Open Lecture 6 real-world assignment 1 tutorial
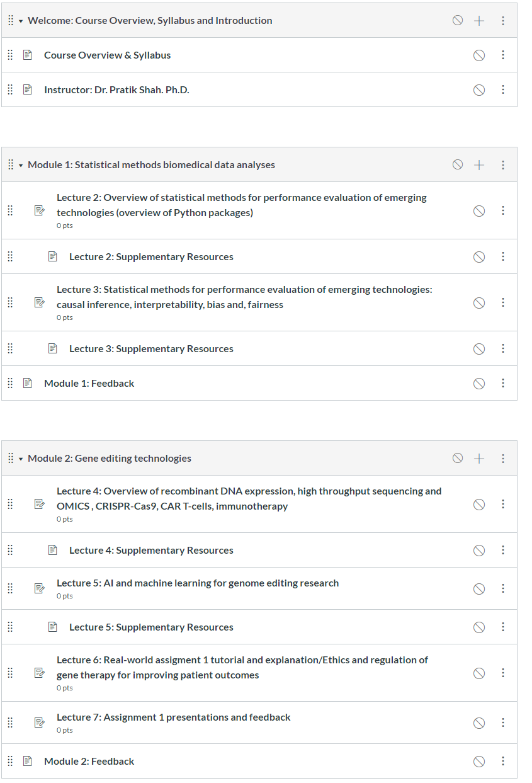532x783 pixels. (242, 667)
